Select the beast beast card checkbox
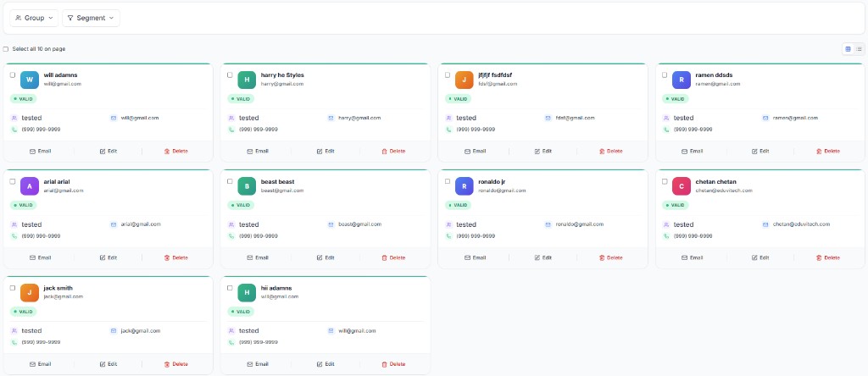The image size is (868, 376). tap(230, 181)
